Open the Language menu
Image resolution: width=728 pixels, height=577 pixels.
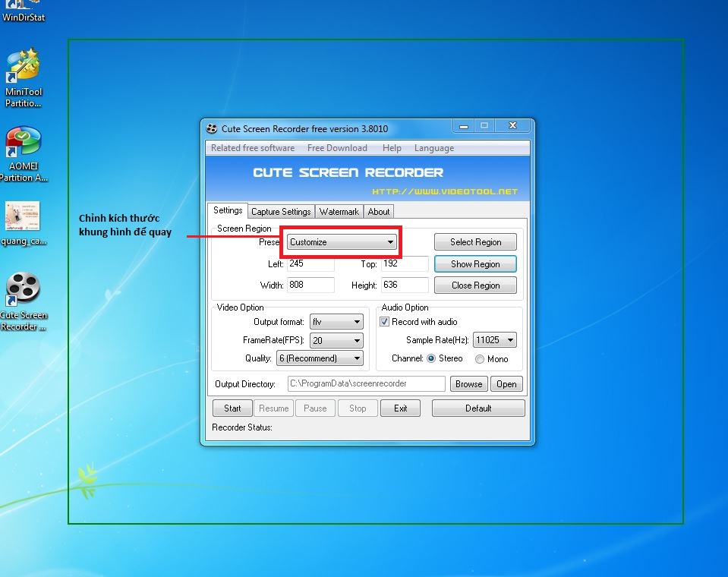pos(433,148)
